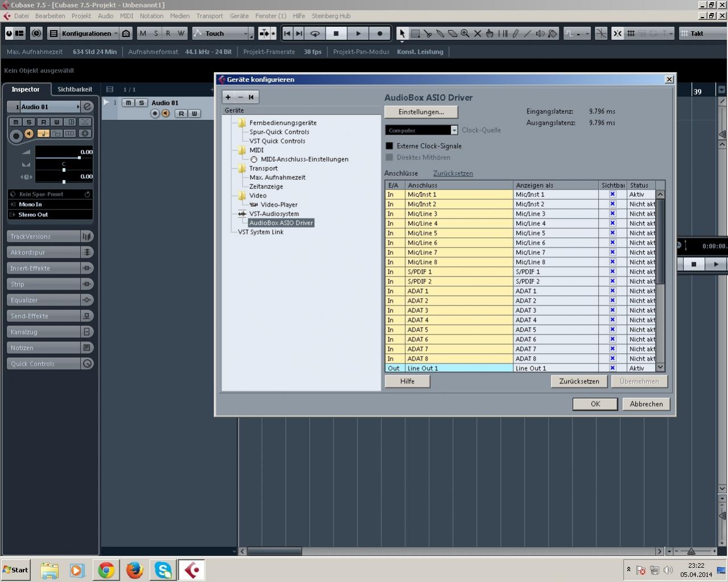The width and height of the screenshot is (728, 582).
Task: Toggle Monitor speaker button in Inspector
Action: [x=29, y=134]
